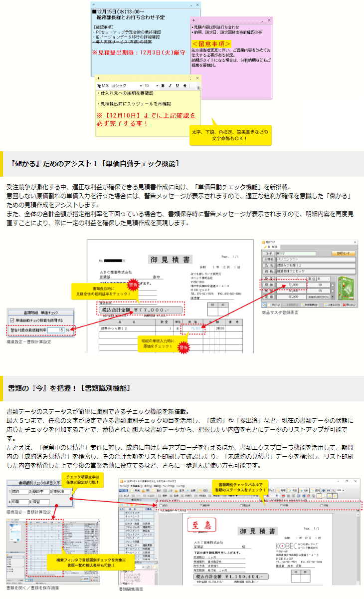The height and width of the screenshot is (599, 364).
Task: Toggle Strikethrough in yellow sticky note toolbar
Action: (x=184, y=86)
